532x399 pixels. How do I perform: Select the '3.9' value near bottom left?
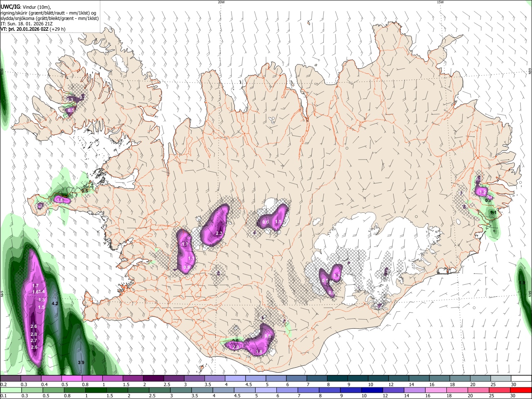[81, 362]
